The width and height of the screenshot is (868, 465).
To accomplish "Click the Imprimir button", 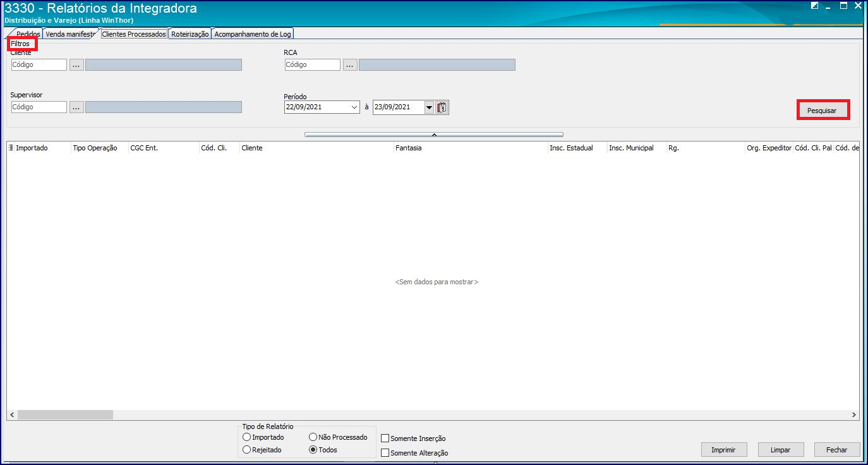I will coord(724,450).
